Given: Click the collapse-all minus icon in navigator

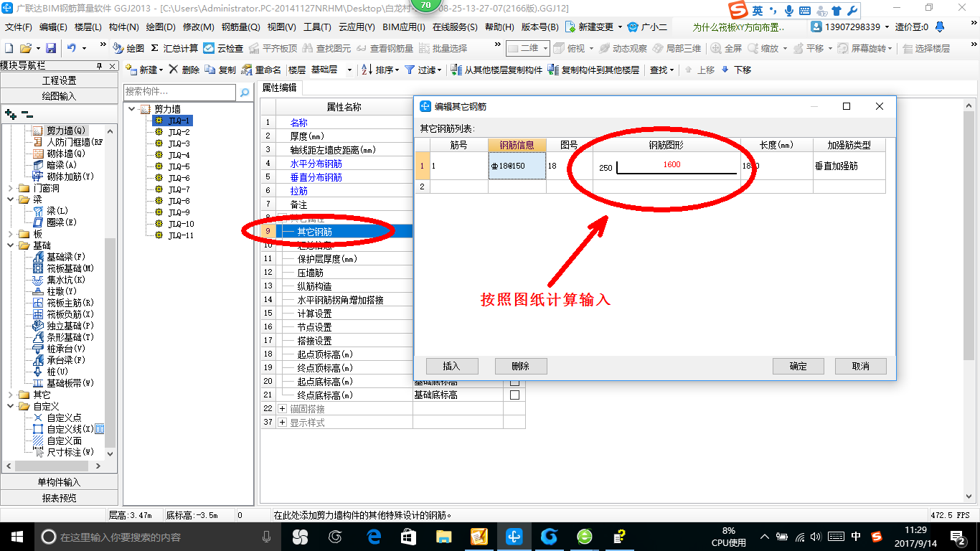Looking at the screenshot, I should point(27,113).
